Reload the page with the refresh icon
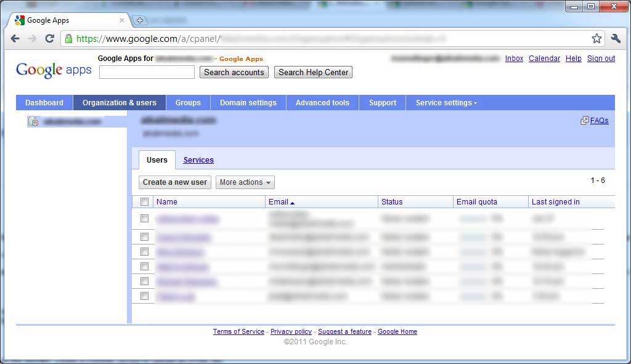 pos(49,39)
